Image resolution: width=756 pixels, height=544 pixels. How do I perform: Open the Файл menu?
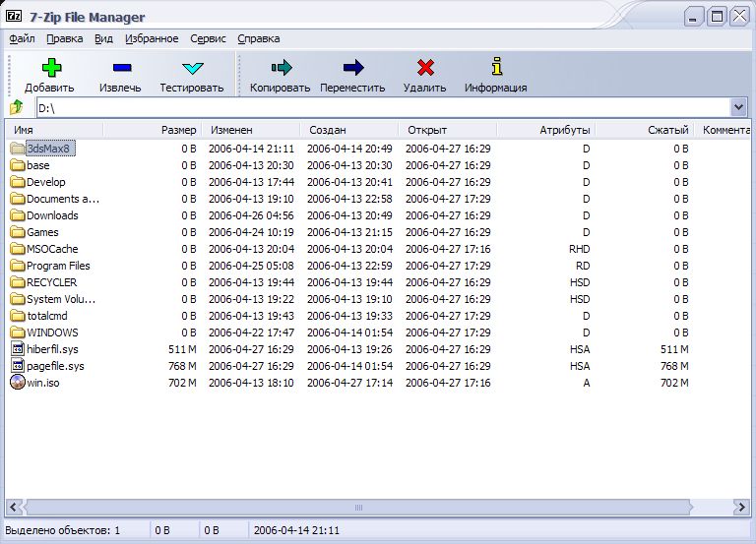[22, 38]
